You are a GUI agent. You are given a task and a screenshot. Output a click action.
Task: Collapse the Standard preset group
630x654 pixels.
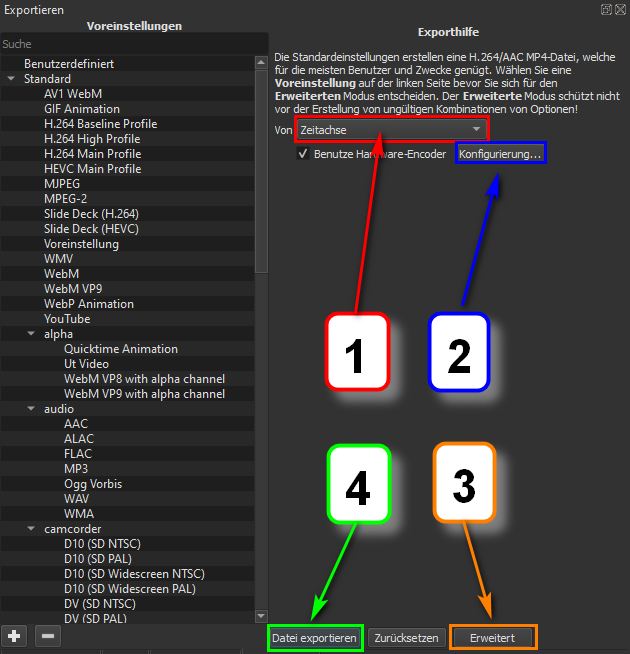tap(12, 79)
